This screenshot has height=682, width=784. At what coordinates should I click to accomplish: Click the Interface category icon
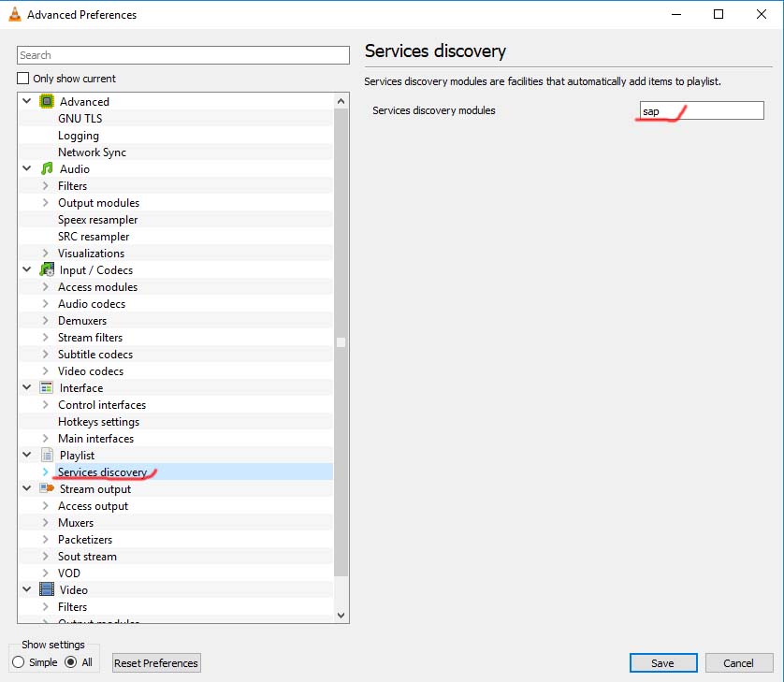click(x=47, y=387)
